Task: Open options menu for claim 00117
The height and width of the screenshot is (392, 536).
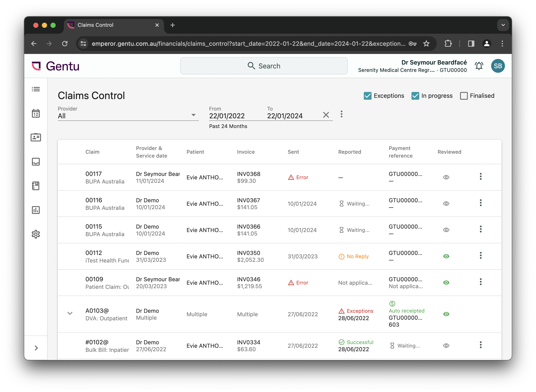Action: click(x=481, y=177)
